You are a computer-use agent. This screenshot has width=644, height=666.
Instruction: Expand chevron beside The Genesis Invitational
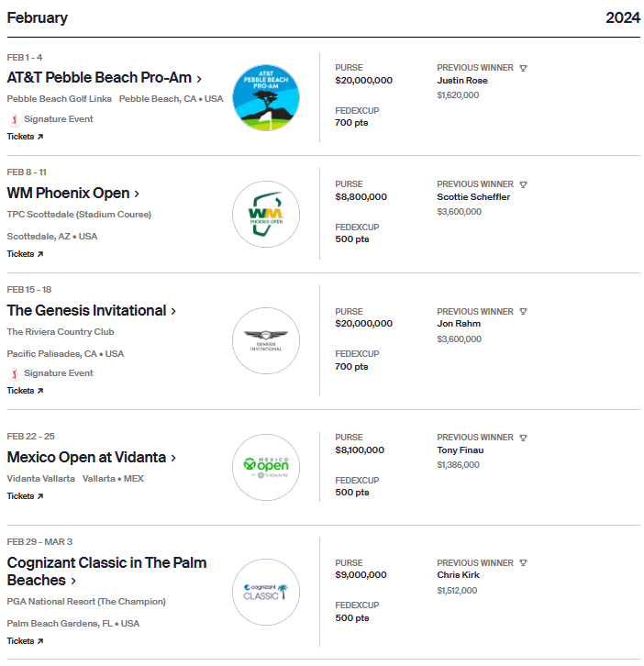point(173,311)
